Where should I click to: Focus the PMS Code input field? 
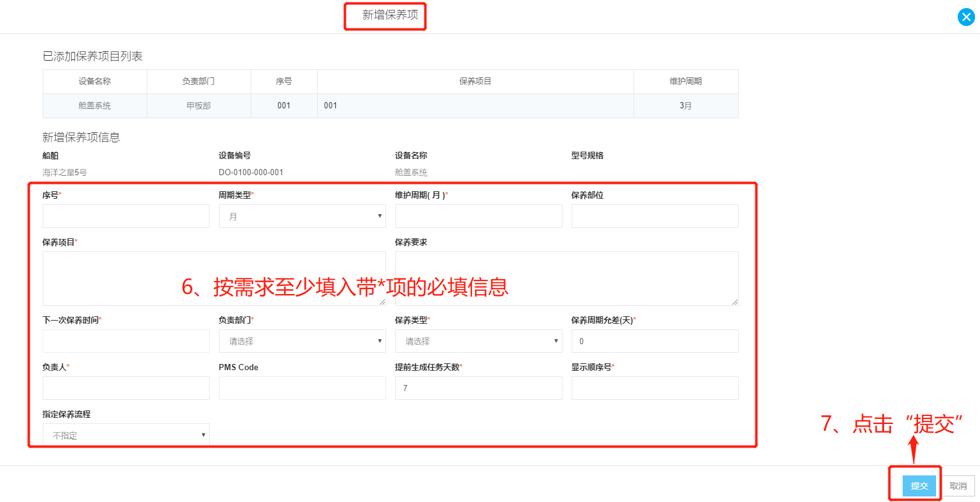click(x=303, y=388)
